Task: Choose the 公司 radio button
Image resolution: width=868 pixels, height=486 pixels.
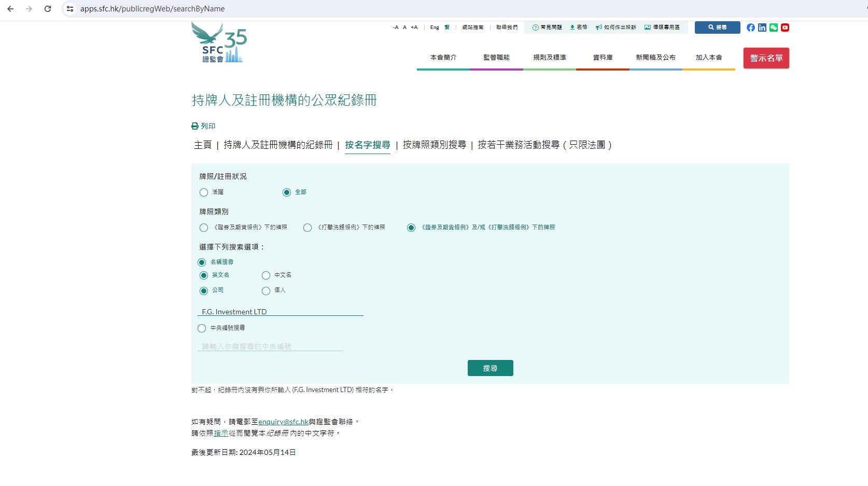Action: (204, 291)
